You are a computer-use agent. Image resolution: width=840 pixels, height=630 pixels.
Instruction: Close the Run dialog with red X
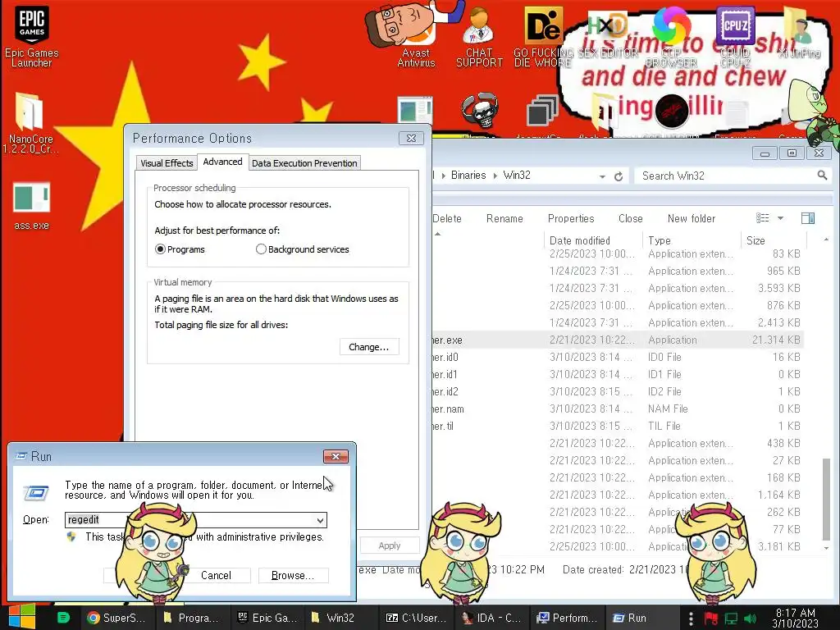click(x=336, y=456)
